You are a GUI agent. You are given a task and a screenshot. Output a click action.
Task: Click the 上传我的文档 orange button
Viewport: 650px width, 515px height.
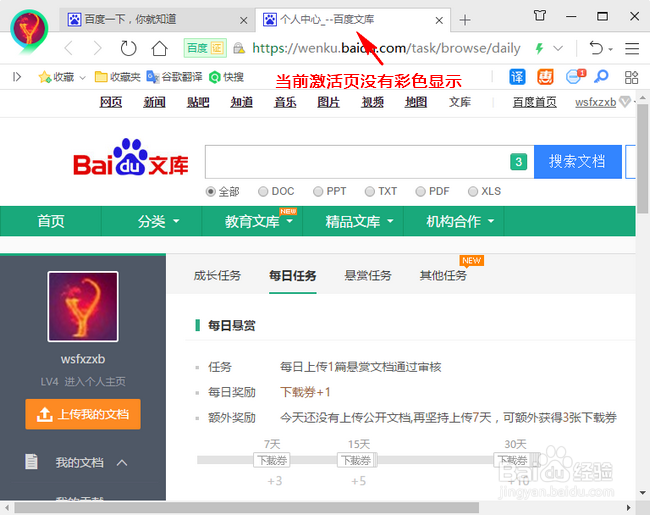pos(83,414)
